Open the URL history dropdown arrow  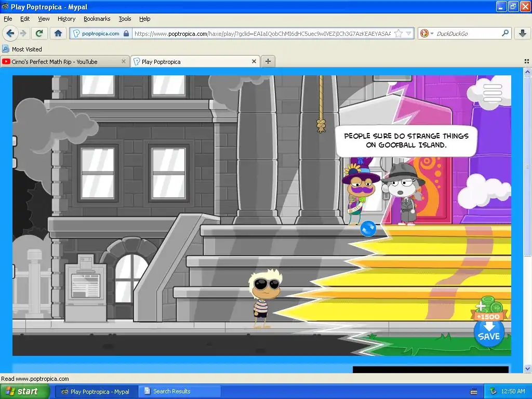(x=408, y=33)
